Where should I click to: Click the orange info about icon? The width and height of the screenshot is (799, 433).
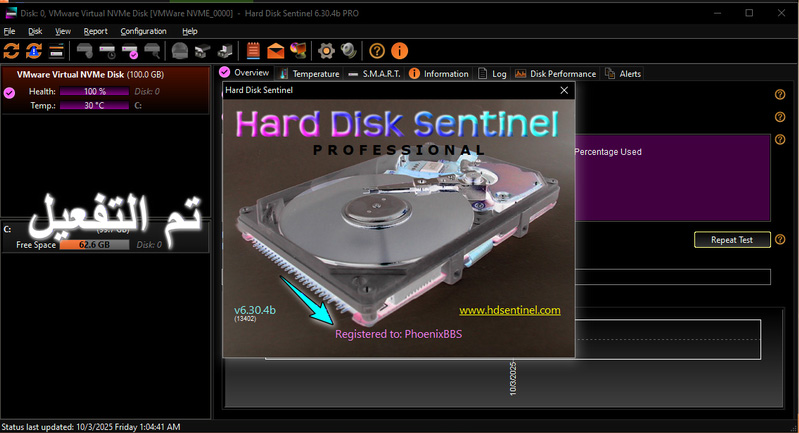pyautogui.click(x=399, y=51)
